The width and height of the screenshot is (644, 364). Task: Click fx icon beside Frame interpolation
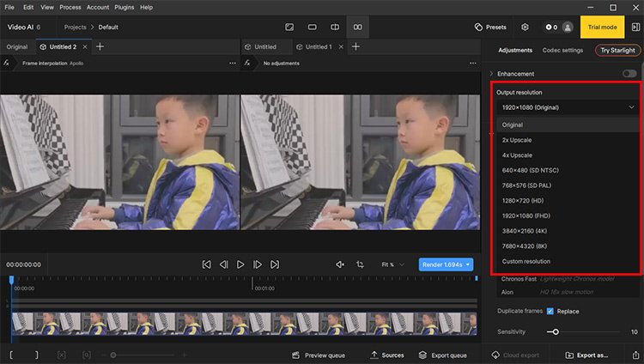(x=7, y=63)
